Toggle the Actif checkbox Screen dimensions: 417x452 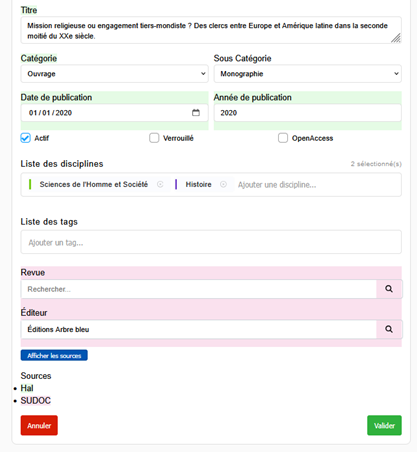tap(25, 138)
